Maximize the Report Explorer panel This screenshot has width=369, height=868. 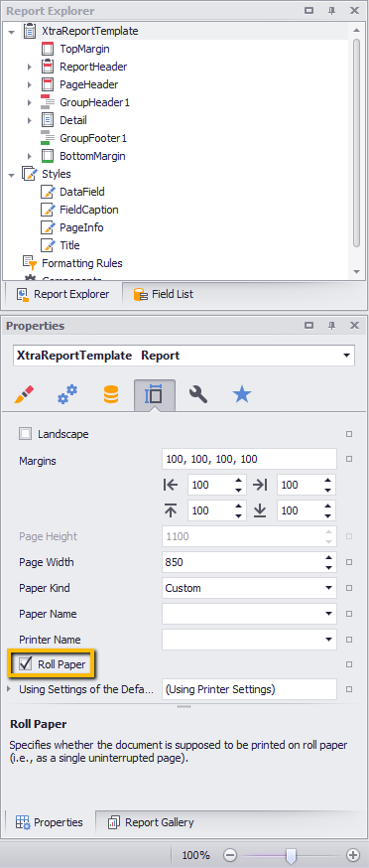click(309, 11)
